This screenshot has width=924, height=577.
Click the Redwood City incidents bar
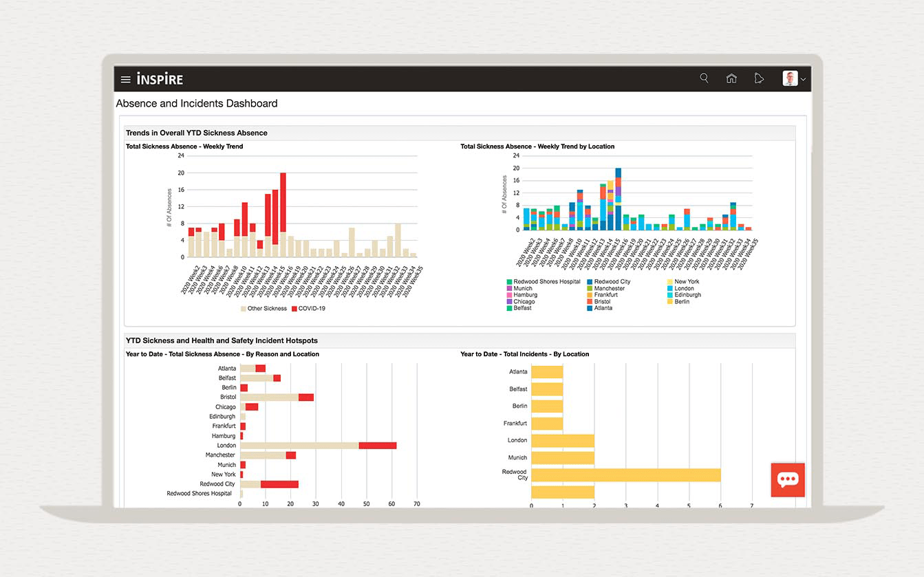point(625,475)
